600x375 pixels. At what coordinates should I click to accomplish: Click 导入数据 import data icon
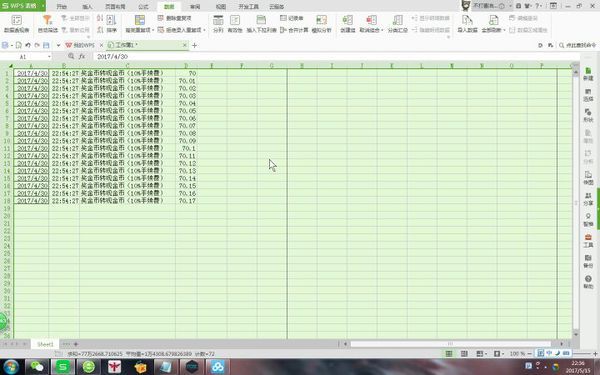(x=467, y=24)
